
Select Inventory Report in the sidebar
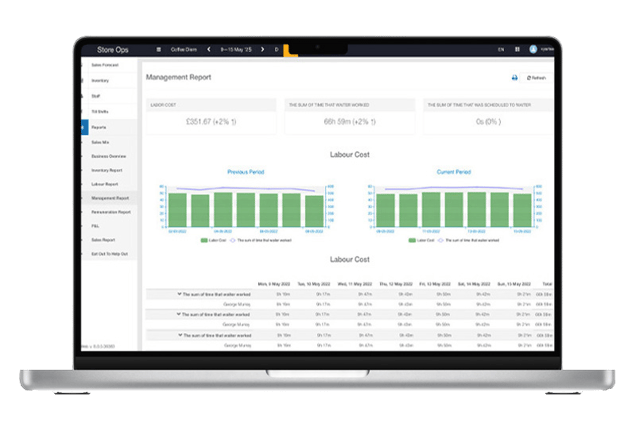[x=107, y=170]
